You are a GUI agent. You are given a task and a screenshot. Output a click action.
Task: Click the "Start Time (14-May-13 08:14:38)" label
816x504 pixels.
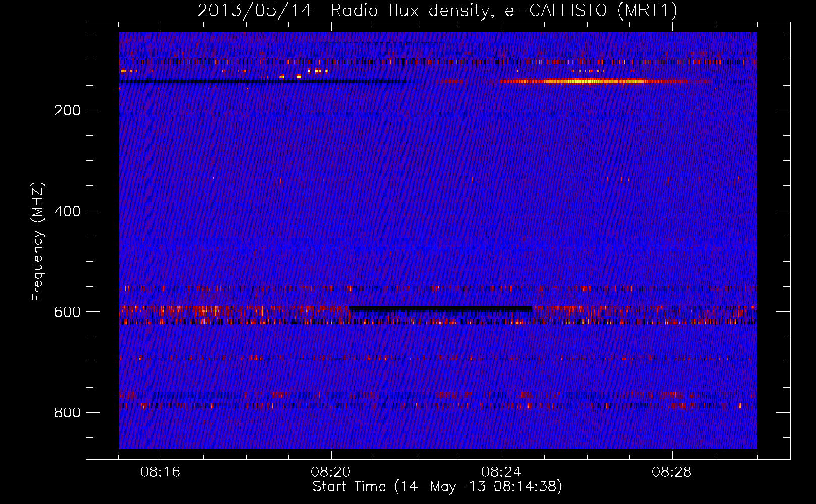(437, 486)
